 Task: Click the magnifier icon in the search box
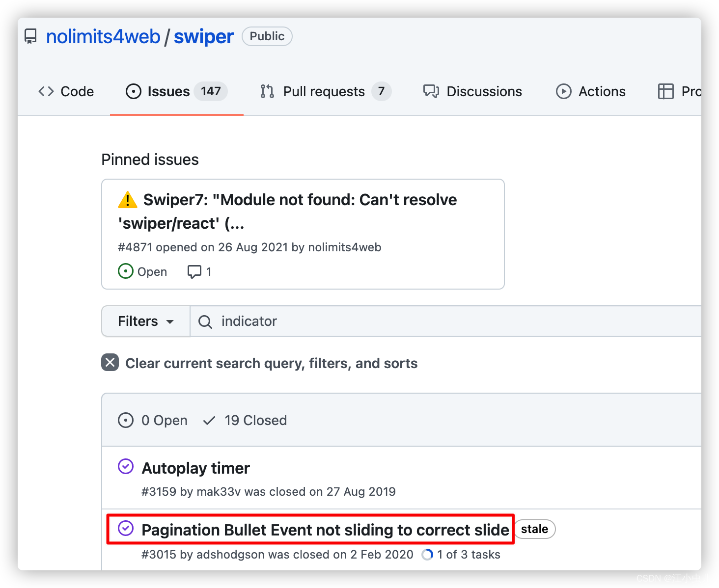(x=205, y=321)
